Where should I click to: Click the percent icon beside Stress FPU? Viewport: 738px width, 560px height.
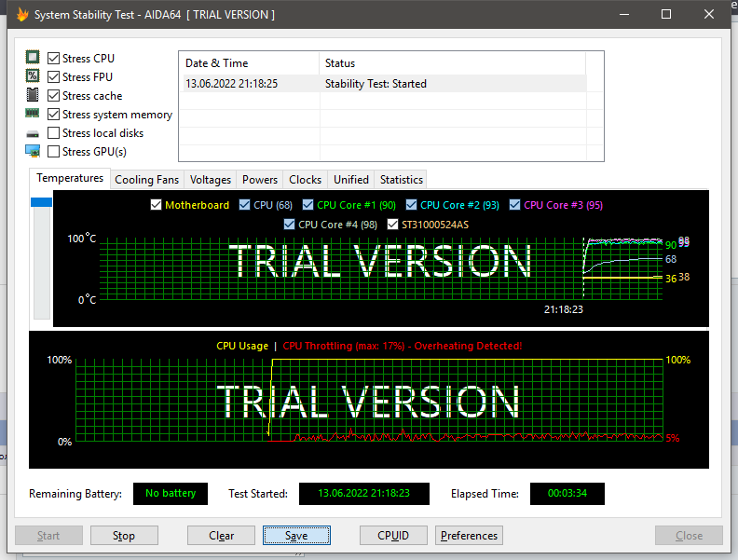(x=33, y=75)
